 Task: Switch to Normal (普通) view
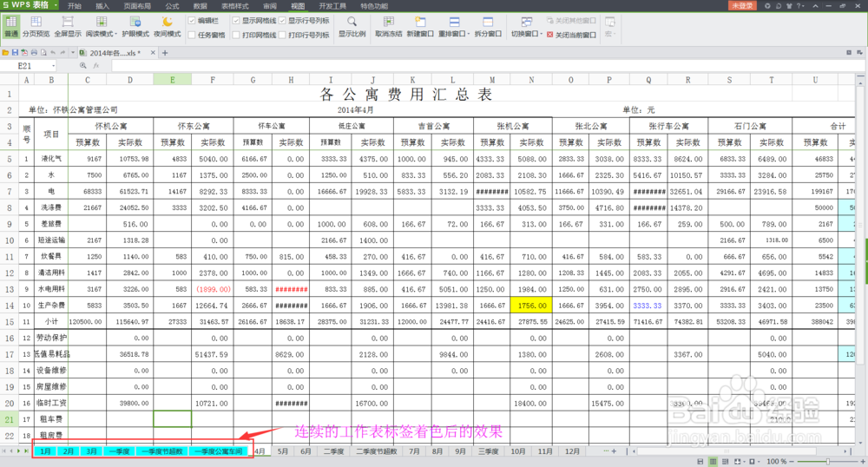pos(11,27)
